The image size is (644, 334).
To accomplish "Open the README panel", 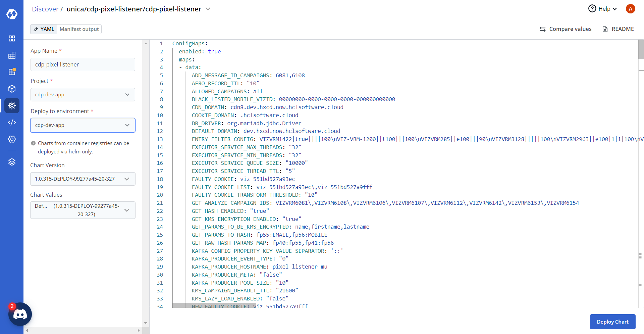I will (x=618, y=29).
